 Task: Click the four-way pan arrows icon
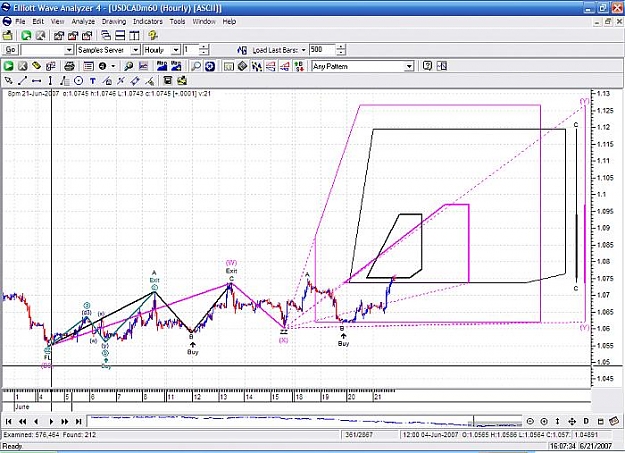[x=572, y=421]
